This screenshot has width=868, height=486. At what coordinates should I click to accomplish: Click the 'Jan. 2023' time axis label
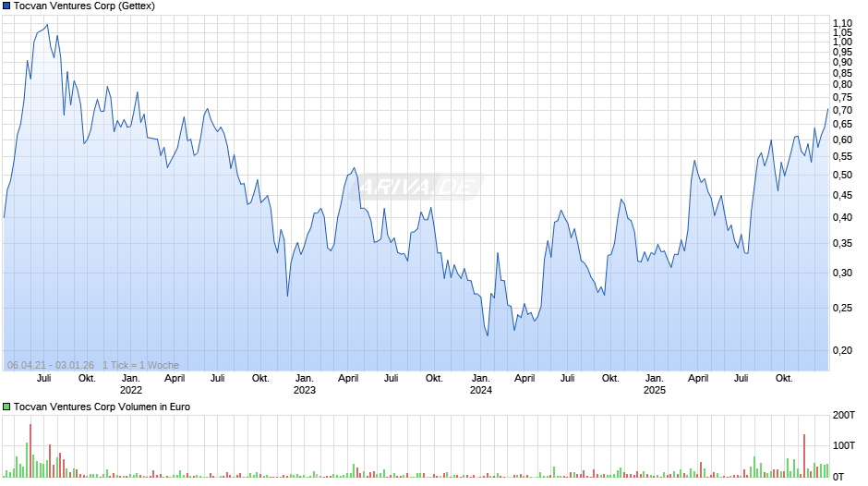click(305, 384)
